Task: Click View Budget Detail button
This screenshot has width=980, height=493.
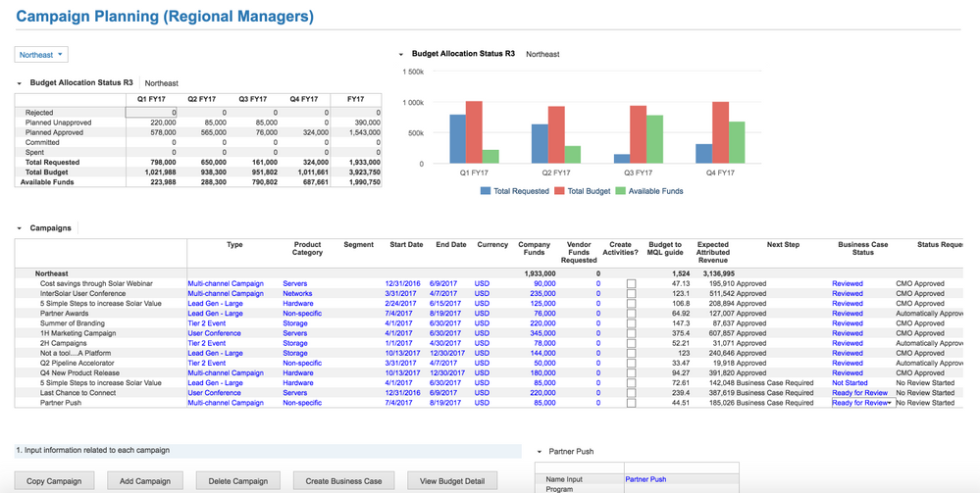Action: tap(452, 481)
